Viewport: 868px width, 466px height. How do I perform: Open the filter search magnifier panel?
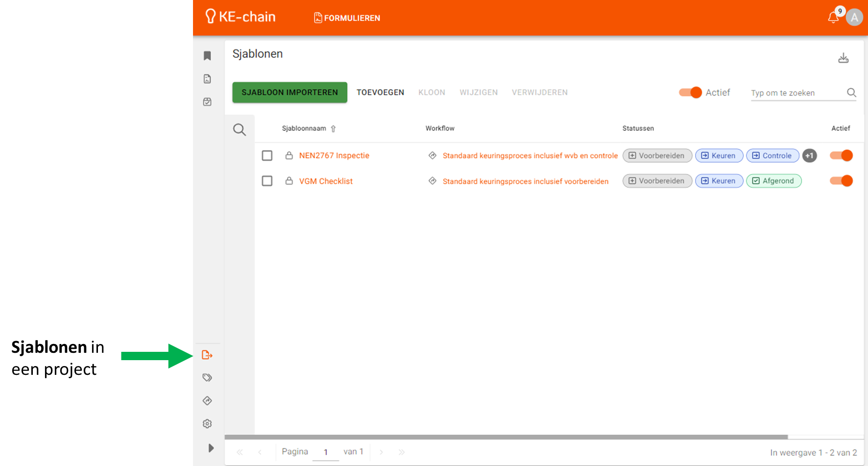click(240, 130)
